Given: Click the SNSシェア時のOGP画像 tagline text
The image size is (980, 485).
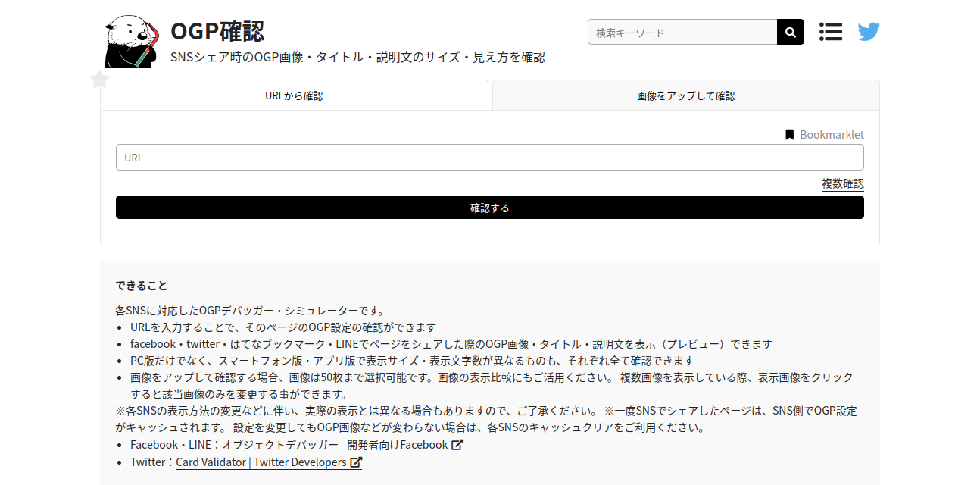Looking at the screenshot, I should click(357, 57).
